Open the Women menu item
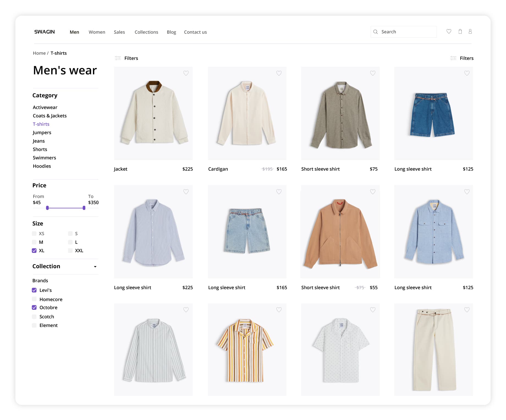Image resolution: width=506 pixels, height=420 pixels. pos(97,32)
